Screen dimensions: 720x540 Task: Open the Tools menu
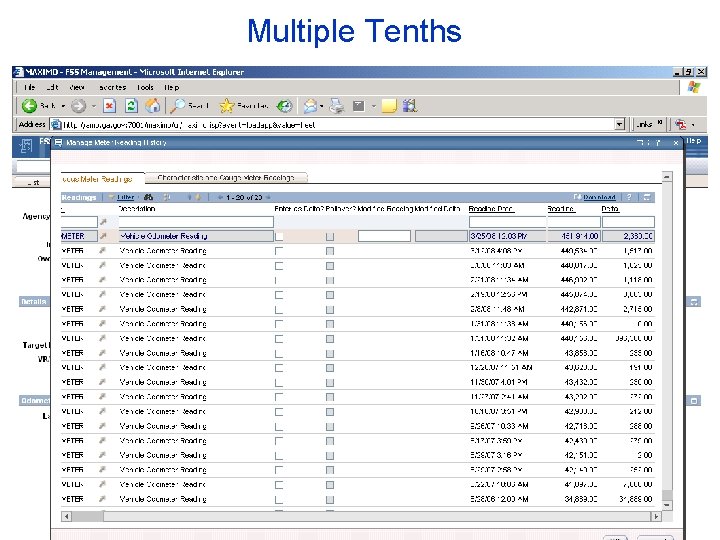(145, 87)
